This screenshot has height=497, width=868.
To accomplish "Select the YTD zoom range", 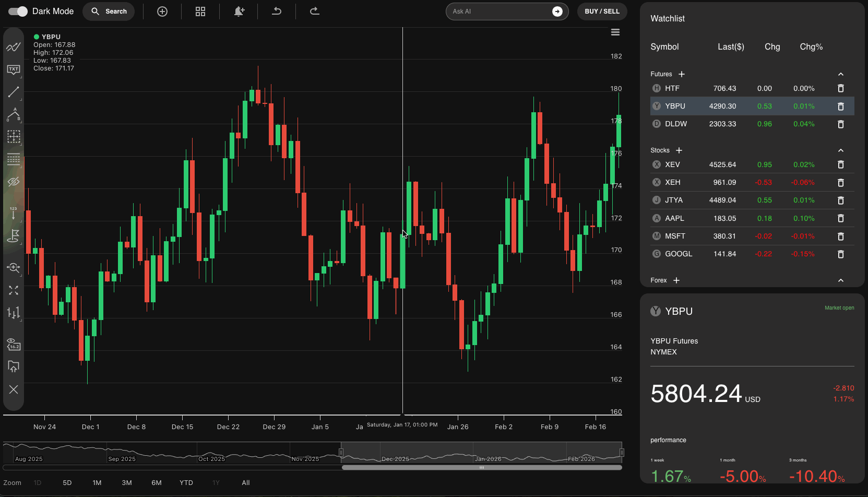I will [186, 483].
